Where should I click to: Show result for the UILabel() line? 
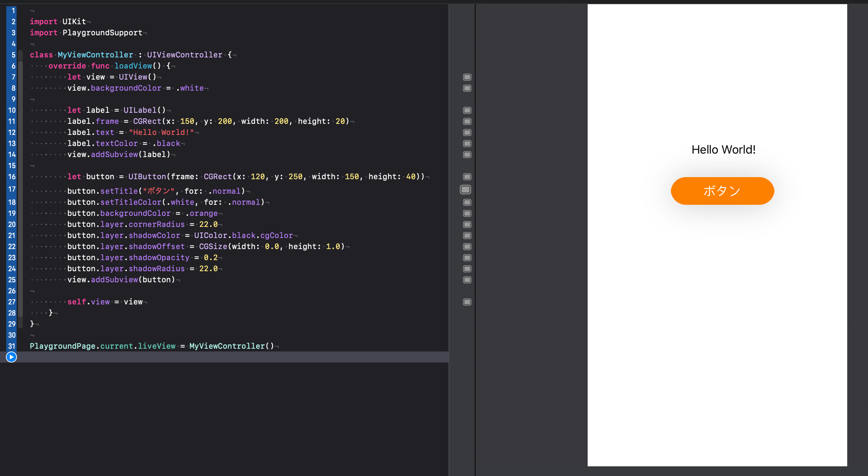467,110
